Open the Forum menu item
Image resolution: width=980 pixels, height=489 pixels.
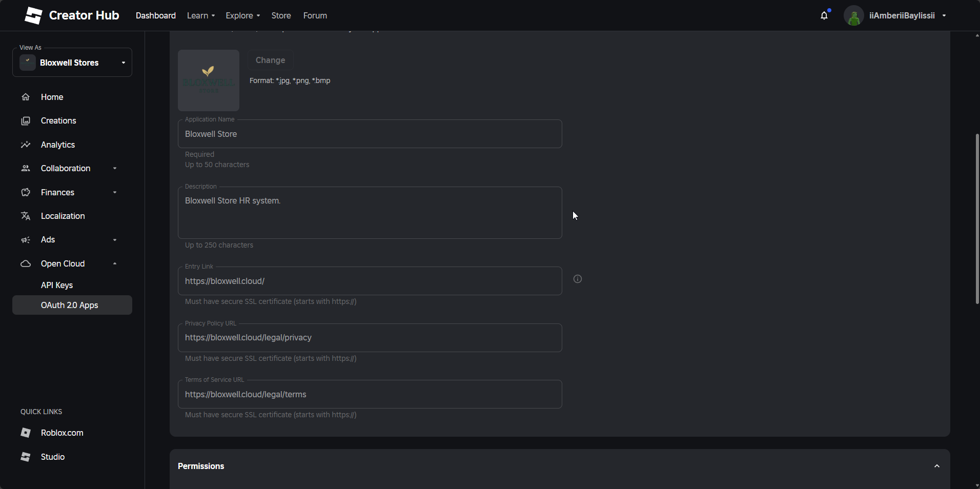(315, 16)
